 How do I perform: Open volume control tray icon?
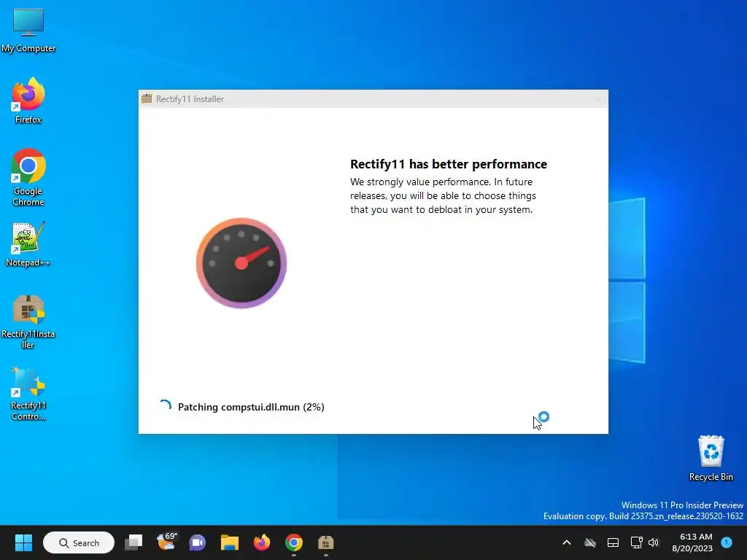(654, 542)
